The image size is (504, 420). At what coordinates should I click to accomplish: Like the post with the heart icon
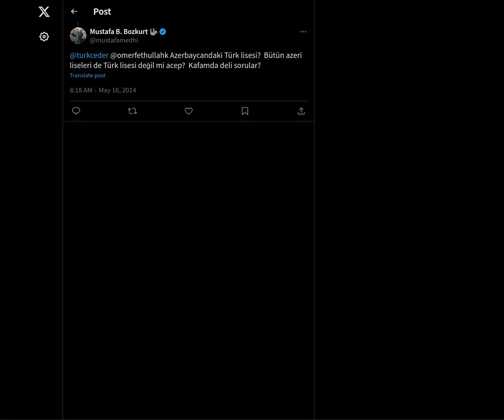tap(189, 111)
